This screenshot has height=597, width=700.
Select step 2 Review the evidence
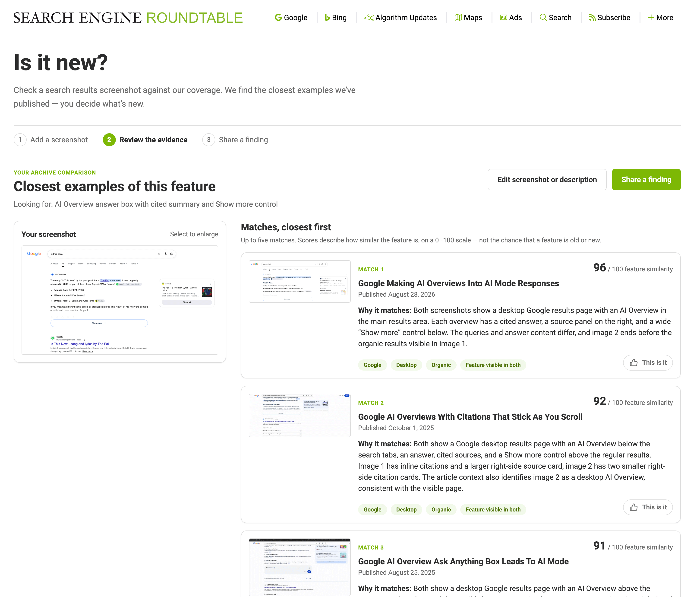click(145, 140)
